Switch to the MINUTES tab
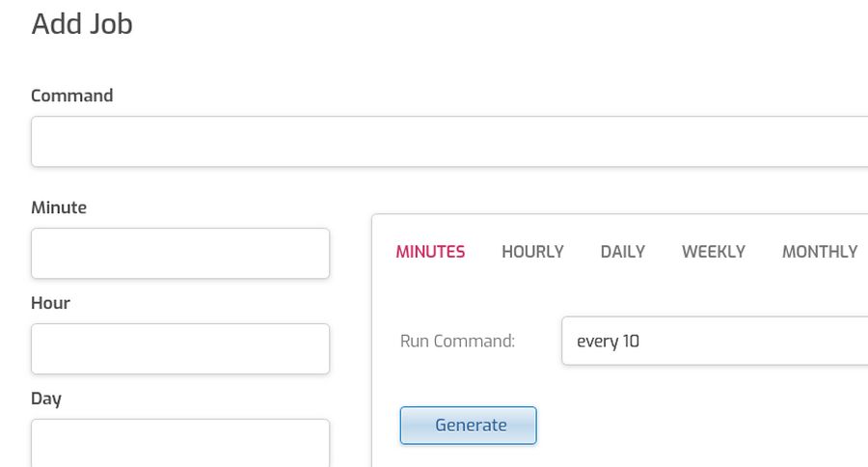The width and height of the screenshot is (868, 467). tap(430, 252)
